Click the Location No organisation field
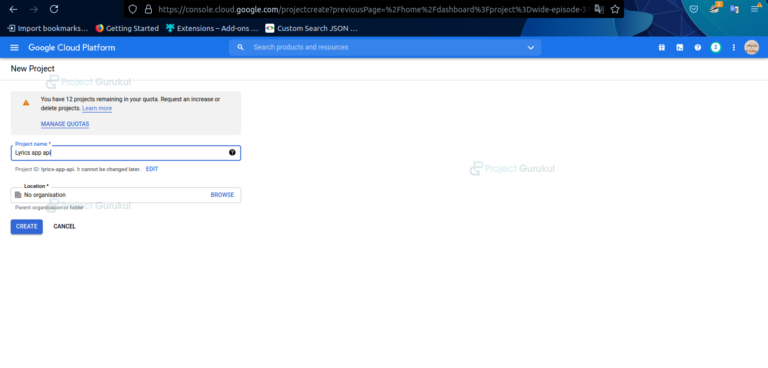768x368 pixels. coord(125,195)
